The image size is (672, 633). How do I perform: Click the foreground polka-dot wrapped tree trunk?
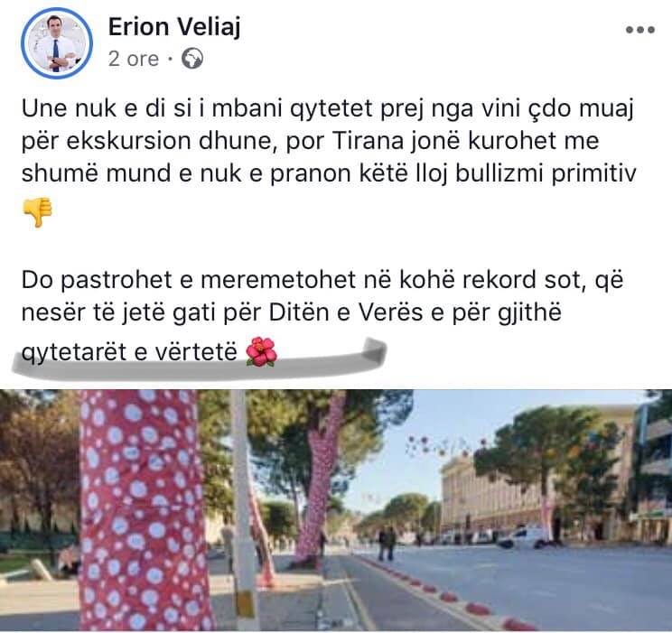(143, 510)
